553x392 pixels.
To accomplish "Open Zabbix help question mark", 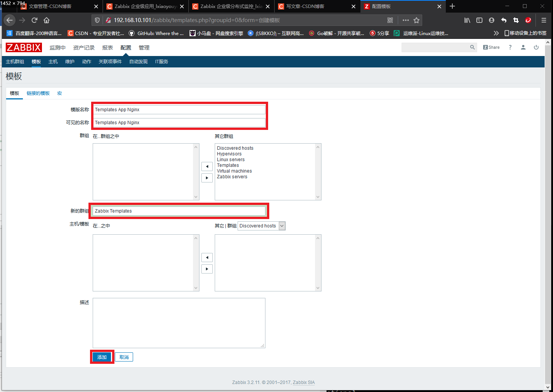I will 510,47.
